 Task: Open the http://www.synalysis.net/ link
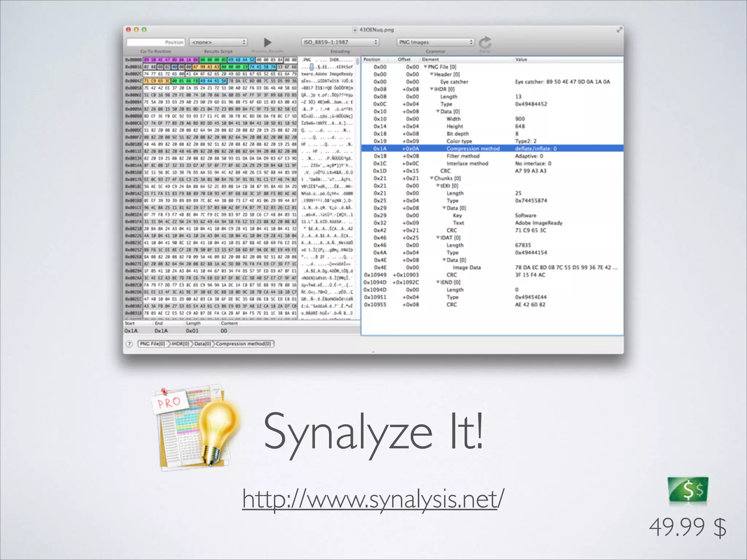pyautogui.click(x=373, y=499)
